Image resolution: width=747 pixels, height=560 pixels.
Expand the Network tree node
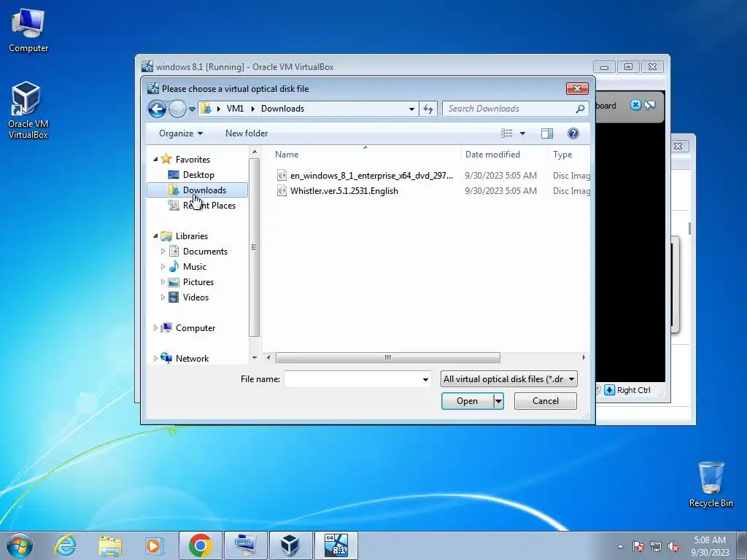(156, 359)
